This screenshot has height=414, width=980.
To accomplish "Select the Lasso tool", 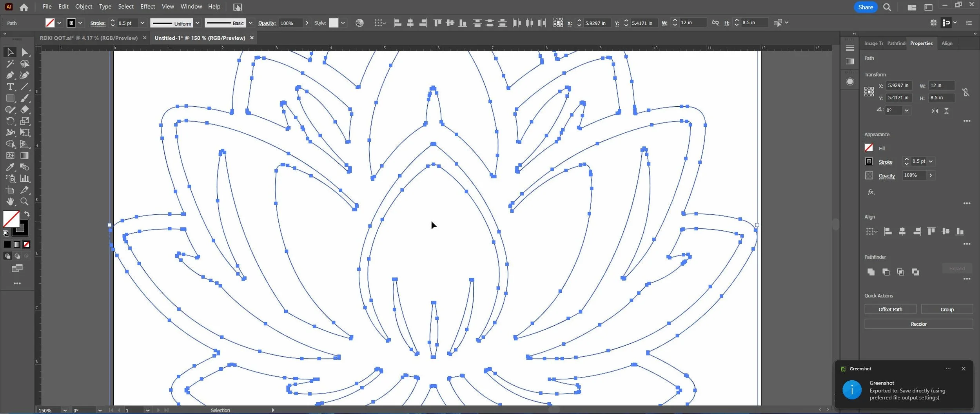I will (25, 64).
